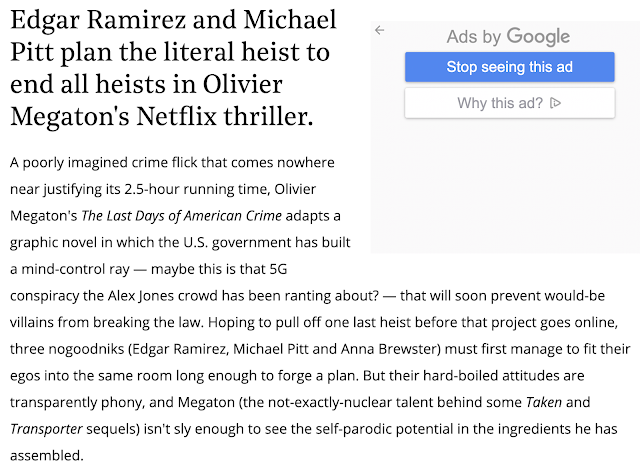Click the italic word Transporter
This screenshot has width=640, height=471.
47,429
